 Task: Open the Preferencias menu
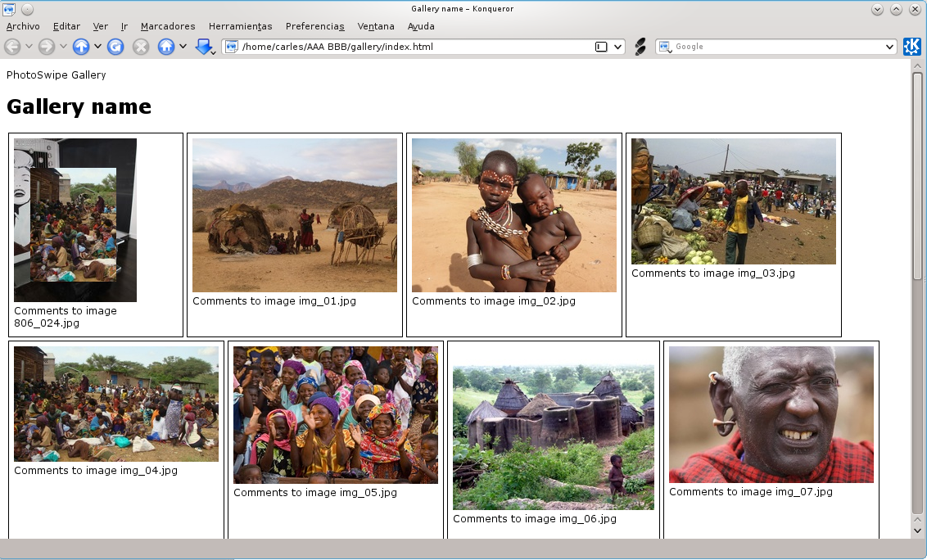pyautogui.click(x=315, y=26)
